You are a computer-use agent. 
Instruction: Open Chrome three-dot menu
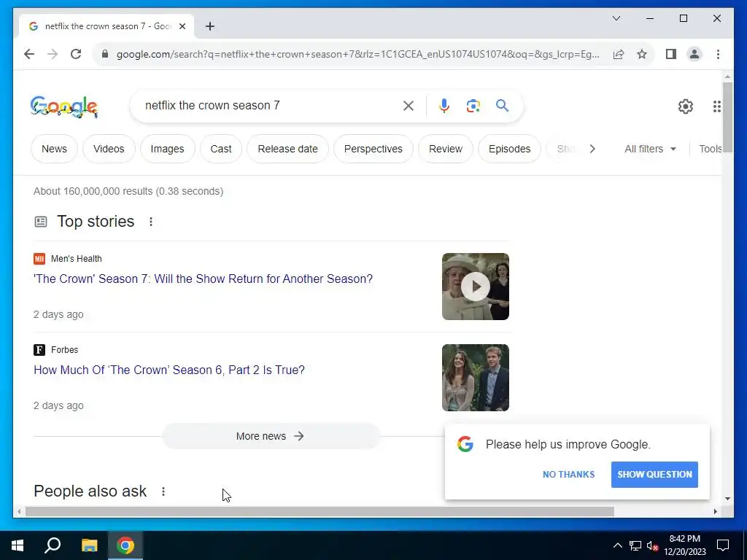tap(718, 54)
